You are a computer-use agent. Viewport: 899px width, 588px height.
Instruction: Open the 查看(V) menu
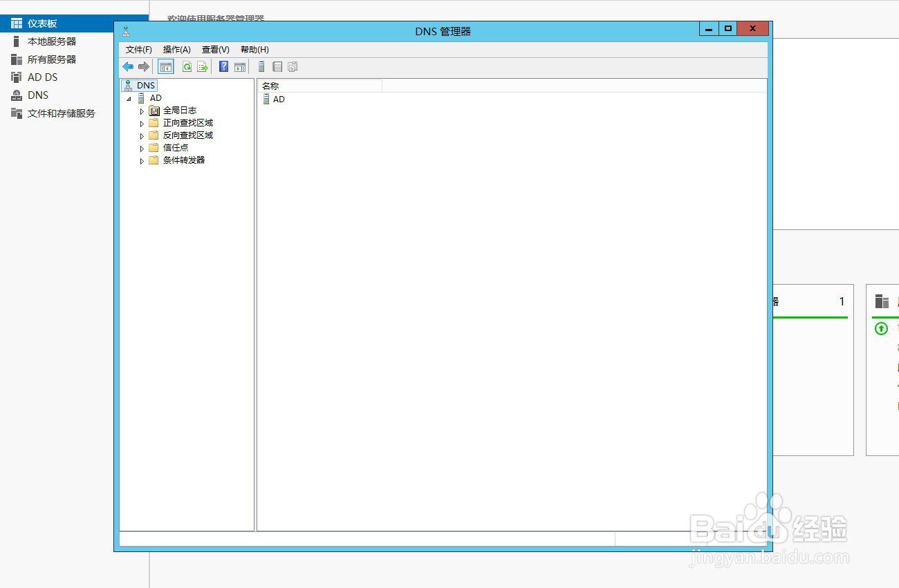tap(216, 50)
